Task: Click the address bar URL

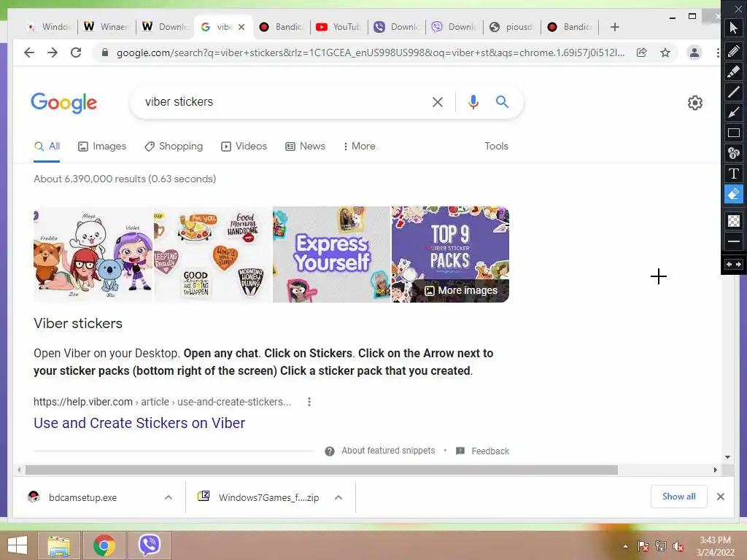Action: pyautogui.click(x=370, y=52)
